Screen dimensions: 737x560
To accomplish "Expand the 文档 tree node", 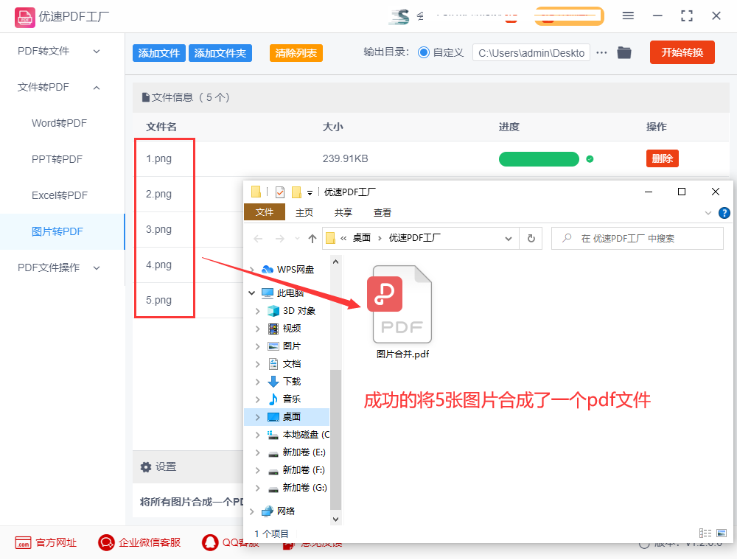I will click(257, 364).
